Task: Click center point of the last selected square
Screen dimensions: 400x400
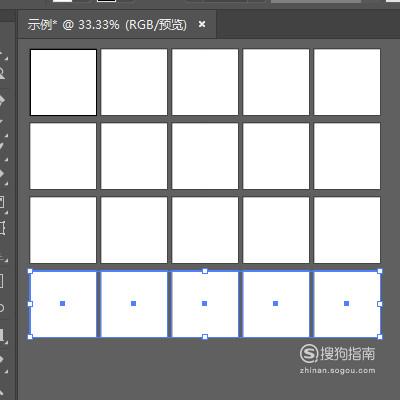Action: point(347,303)
